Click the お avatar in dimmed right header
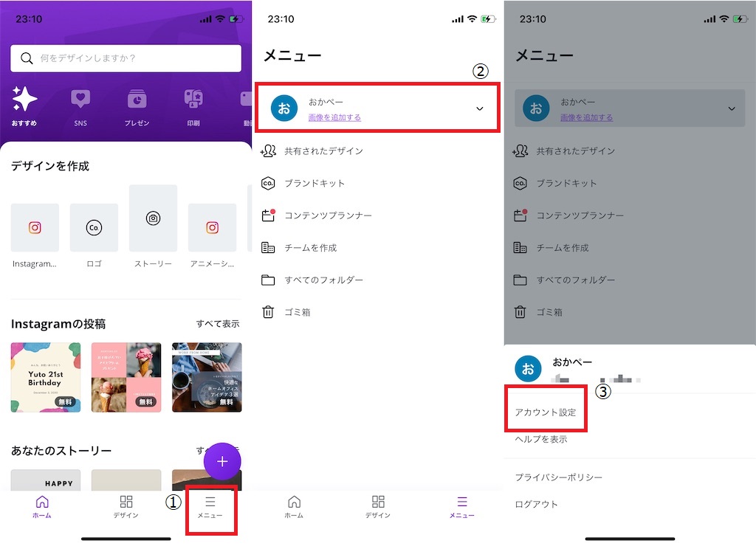This screenshot has height=546, width=756. tap(536, 108)
